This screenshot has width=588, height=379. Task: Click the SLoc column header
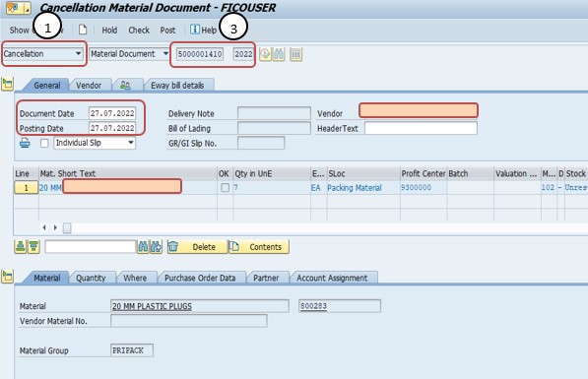click(363, 173)
